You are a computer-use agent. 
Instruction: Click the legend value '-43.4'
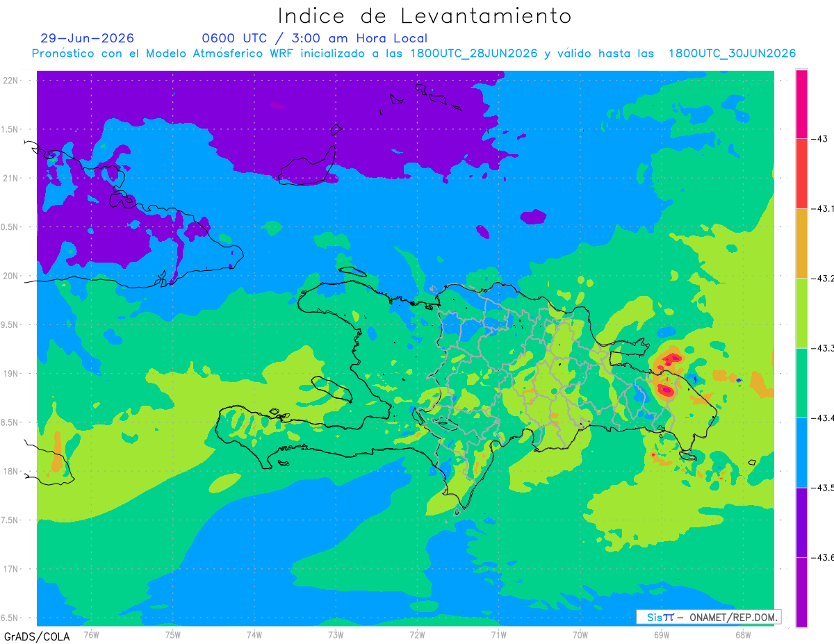pyautogui.click(x=822, y=418)
